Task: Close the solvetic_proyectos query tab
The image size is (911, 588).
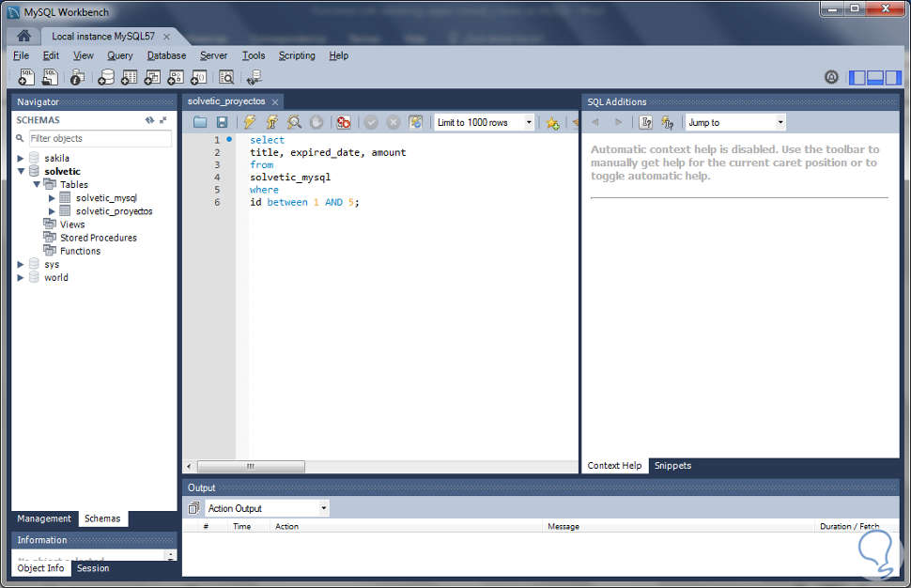Action: [x=275, y=102]
